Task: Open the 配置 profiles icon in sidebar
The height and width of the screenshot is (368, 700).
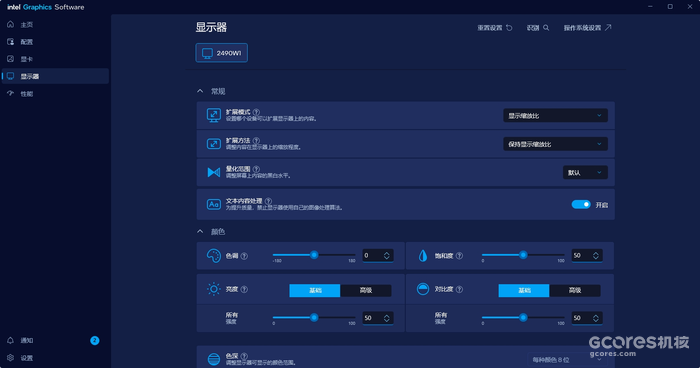Action: tap(10, 42)
